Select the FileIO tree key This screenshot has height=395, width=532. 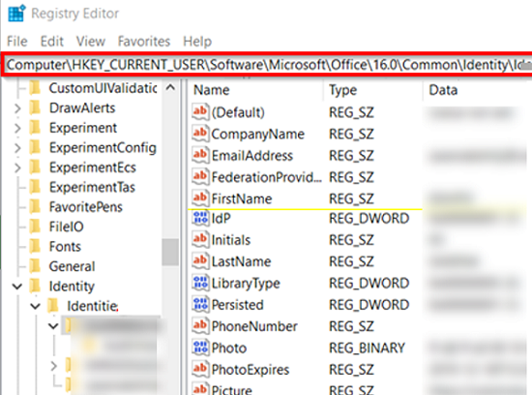(x=66, y=227)
